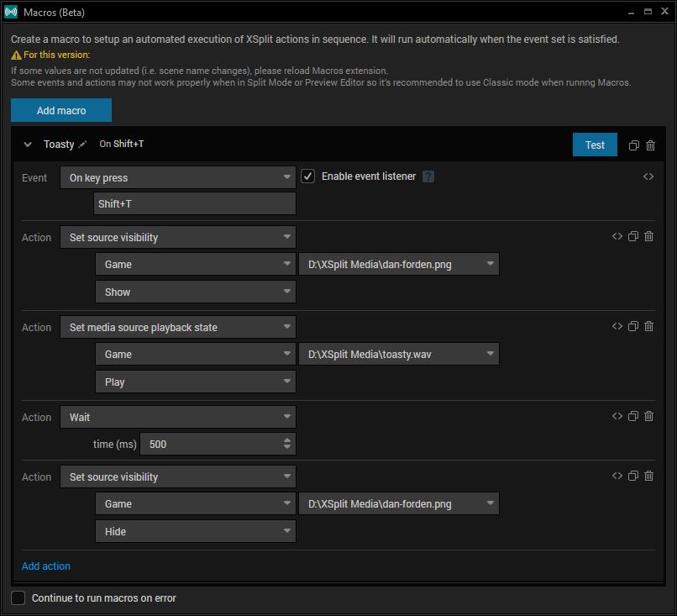677x616 pixels.
Task: Click the "time (ms)" label
Action: [x=115, y=444]
